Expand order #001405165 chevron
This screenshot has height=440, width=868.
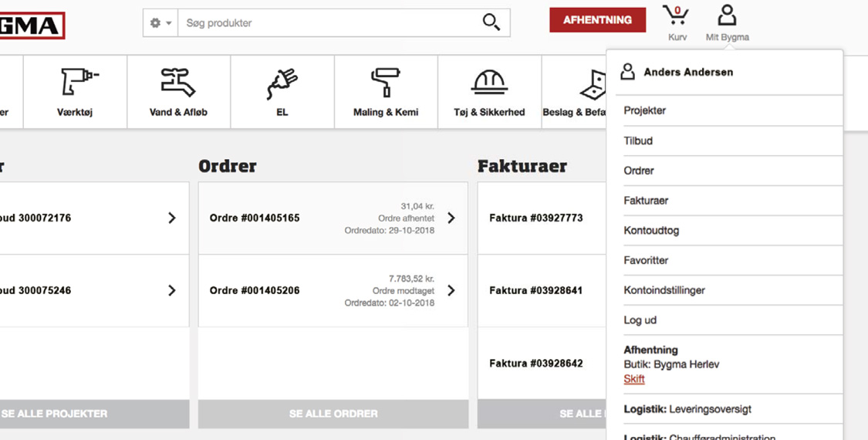point(451,218)
